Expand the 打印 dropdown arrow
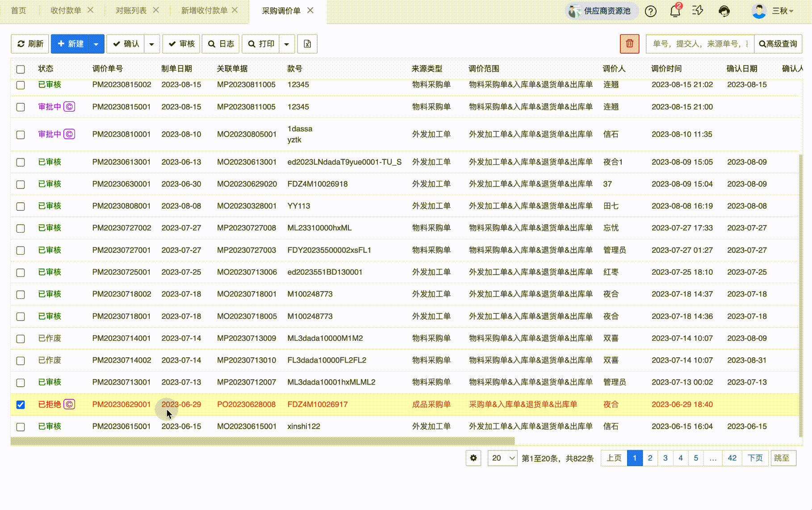Viewport: 812px width, 510px height. [x=287, y=44]
